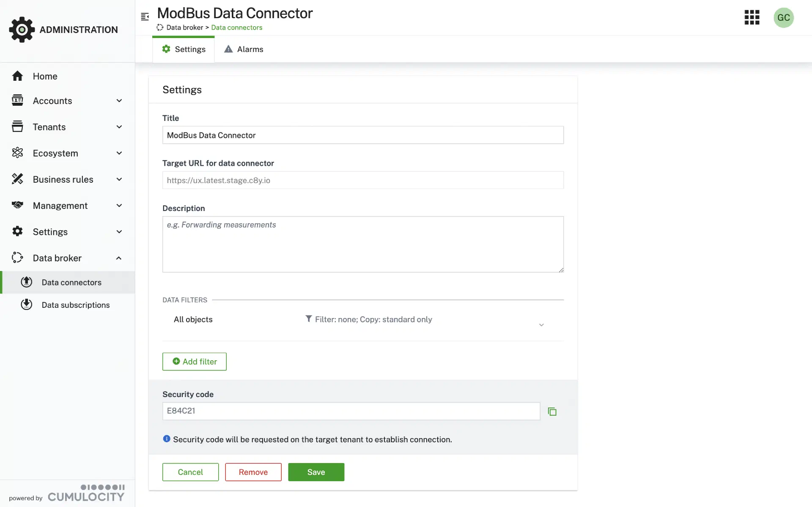
Task: Copy the security code with the copy icon
Action: tap(552, 411)
